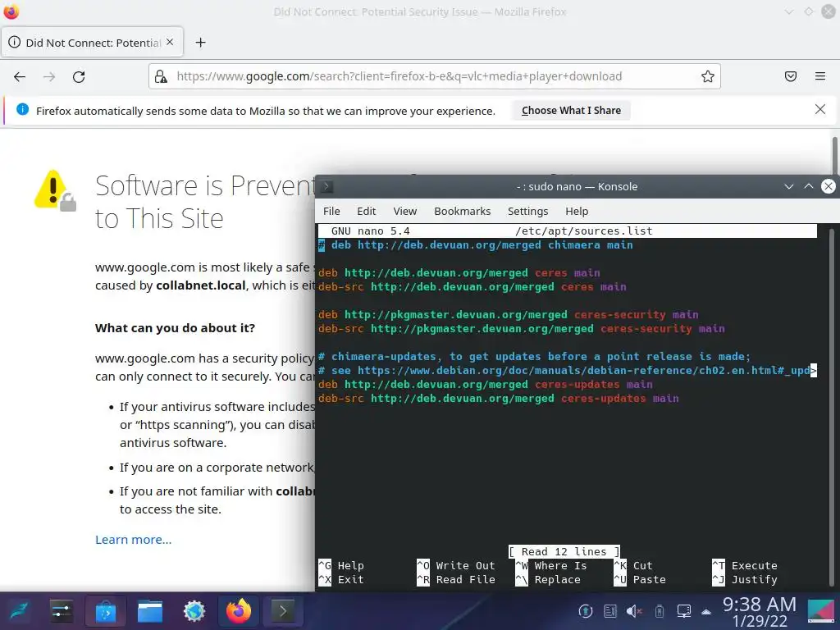Screen dimensions: 840x630
Task: Click the ceres-security deb line
Action: 509,314
